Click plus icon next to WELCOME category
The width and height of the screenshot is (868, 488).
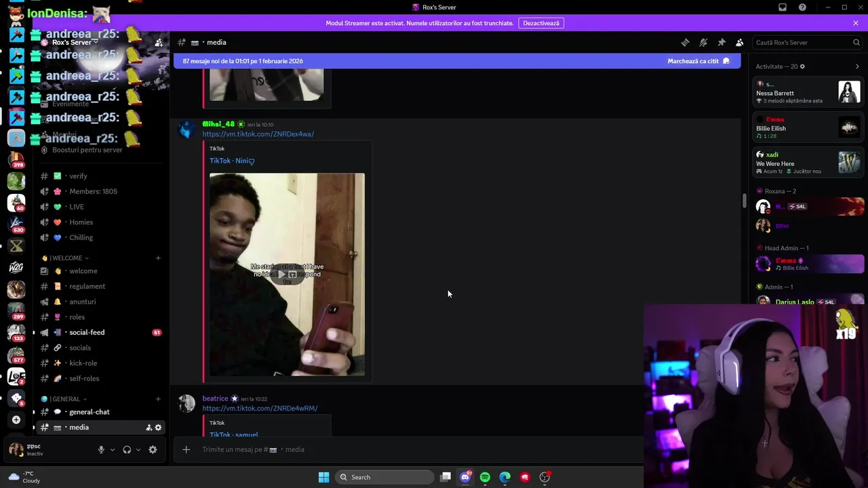pos(158,258)
